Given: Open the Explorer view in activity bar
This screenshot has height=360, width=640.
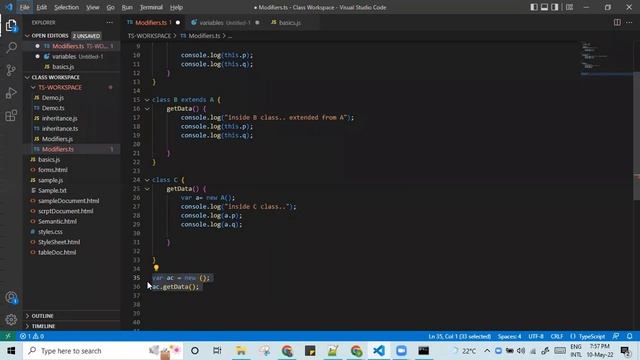Looking at the screenshot, I should click(11, 26).
